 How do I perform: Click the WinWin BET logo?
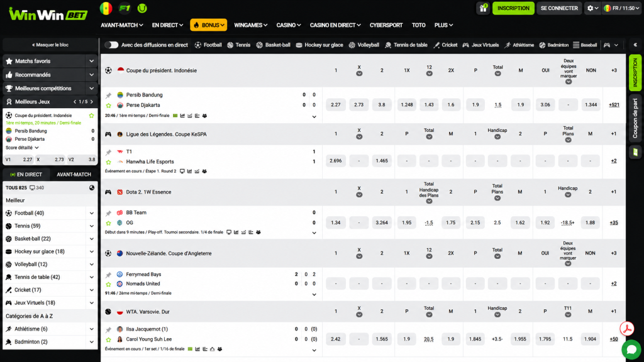point(48,14)
